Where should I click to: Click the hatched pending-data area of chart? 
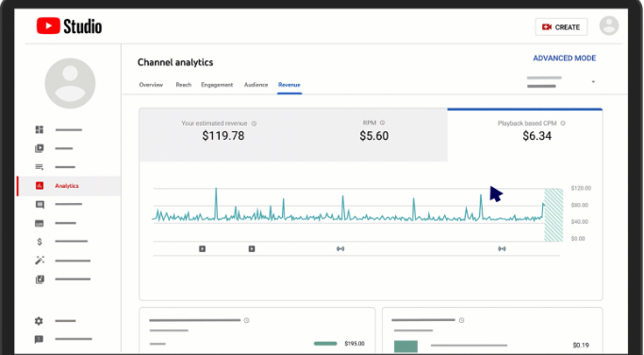click(x=553, y=214)
